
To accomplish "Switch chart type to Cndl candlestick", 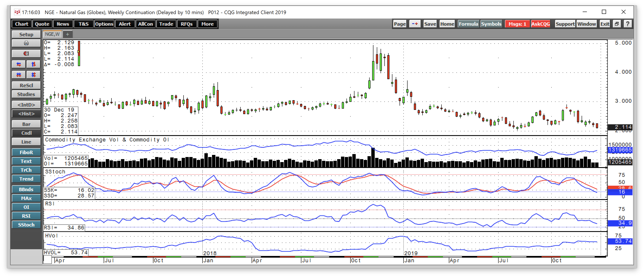I will click(26, 133).
